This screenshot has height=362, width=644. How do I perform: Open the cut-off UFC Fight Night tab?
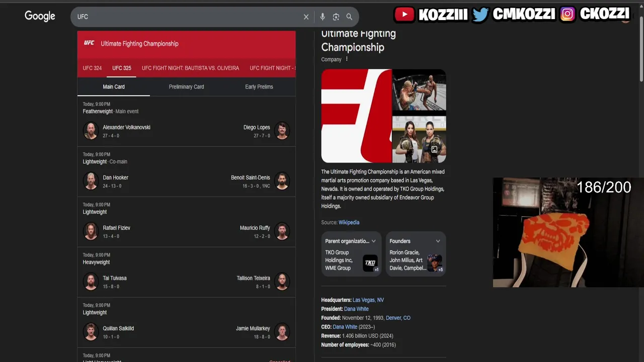click(x=273, y=68)
